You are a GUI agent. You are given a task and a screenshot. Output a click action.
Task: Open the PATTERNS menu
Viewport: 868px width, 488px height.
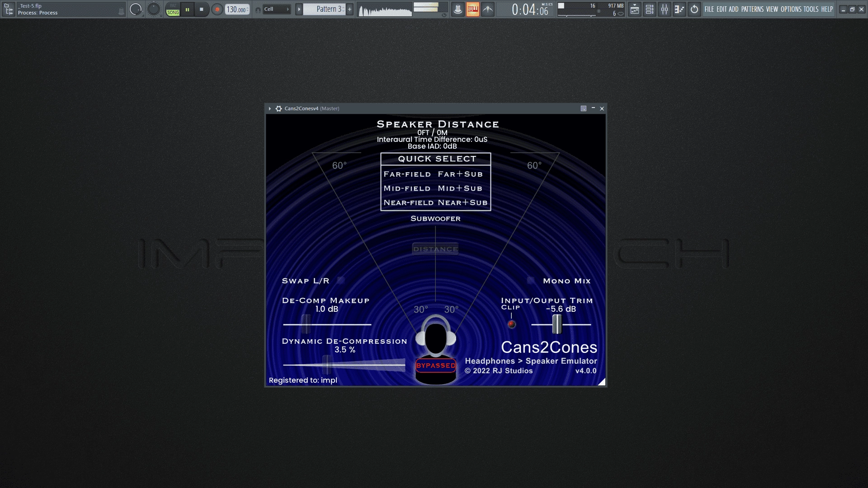point(752,9)
